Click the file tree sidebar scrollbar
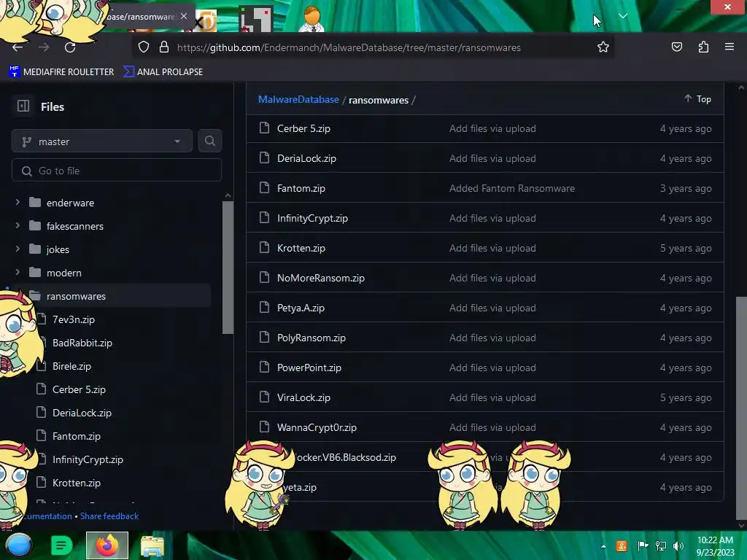The image size is (747, 560). [228, 267]
